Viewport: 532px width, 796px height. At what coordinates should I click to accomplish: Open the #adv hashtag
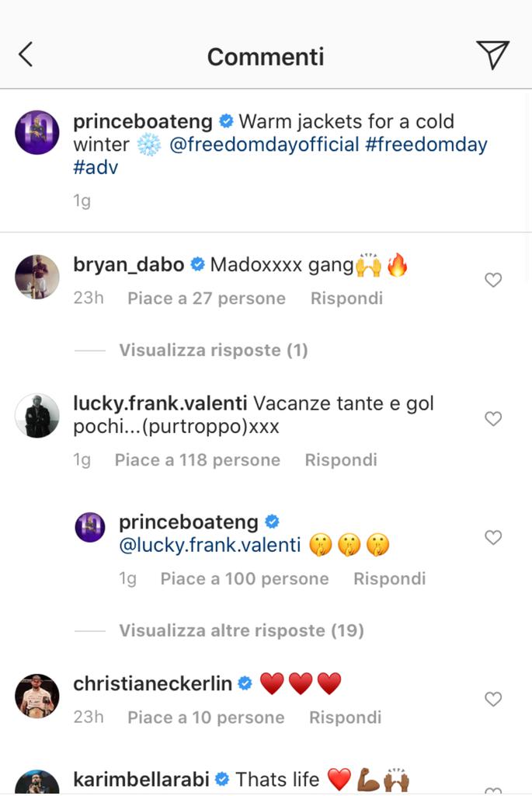(x=96, y=168)
